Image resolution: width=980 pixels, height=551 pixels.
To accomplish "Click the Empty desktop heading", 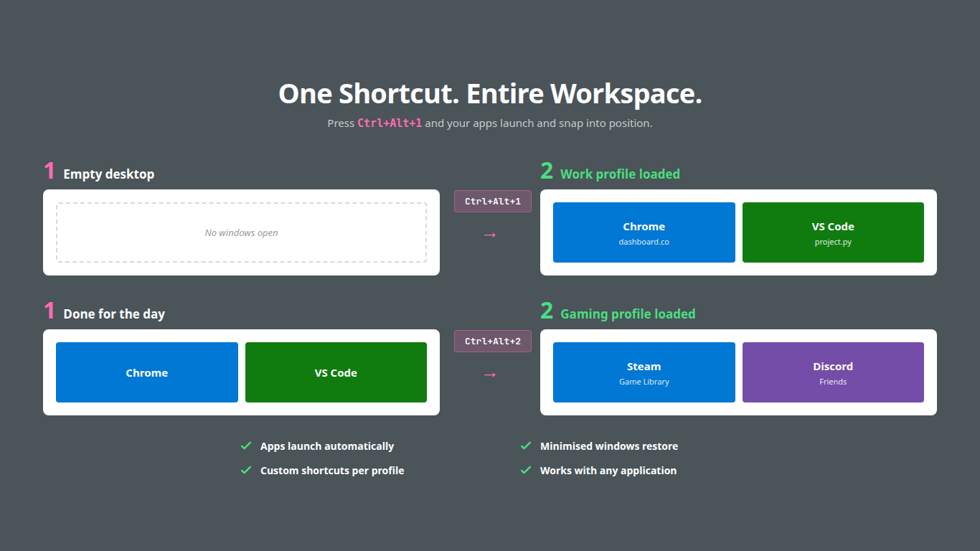I will [x=108, y=174].
